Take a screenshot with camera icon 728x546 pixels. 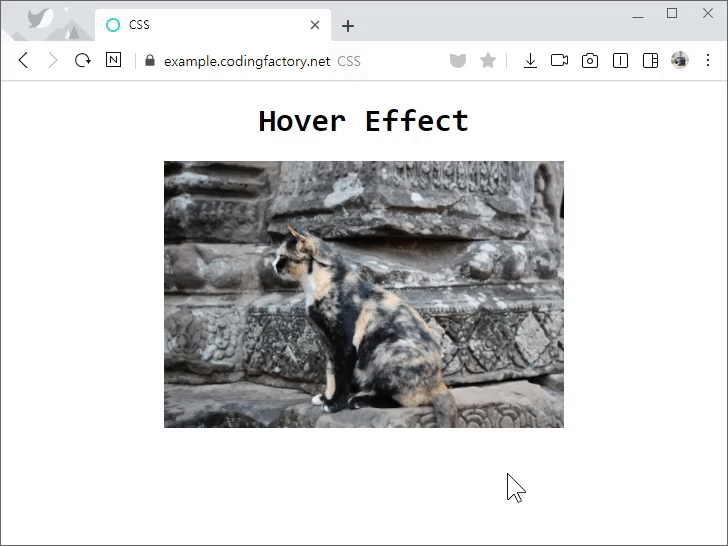click(590, 60)
